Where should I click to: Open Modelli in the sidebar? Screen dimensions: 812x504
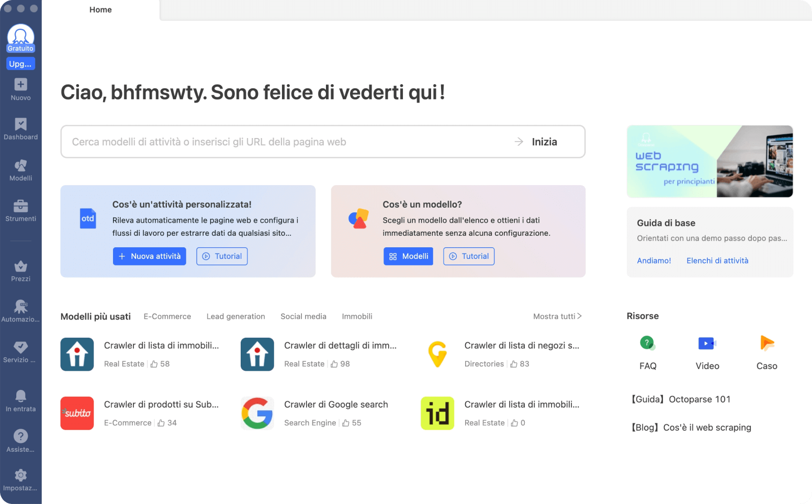point(20,166)
